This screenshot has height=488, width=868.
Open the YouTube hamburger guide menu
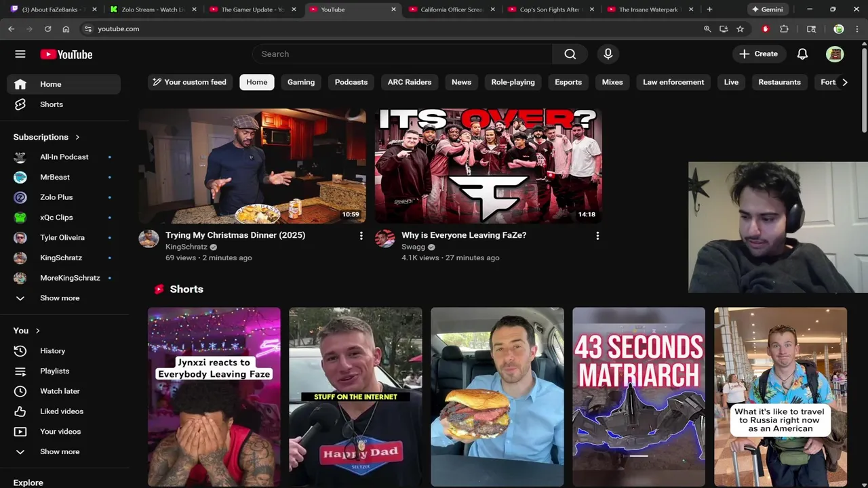tap(20, 54)
